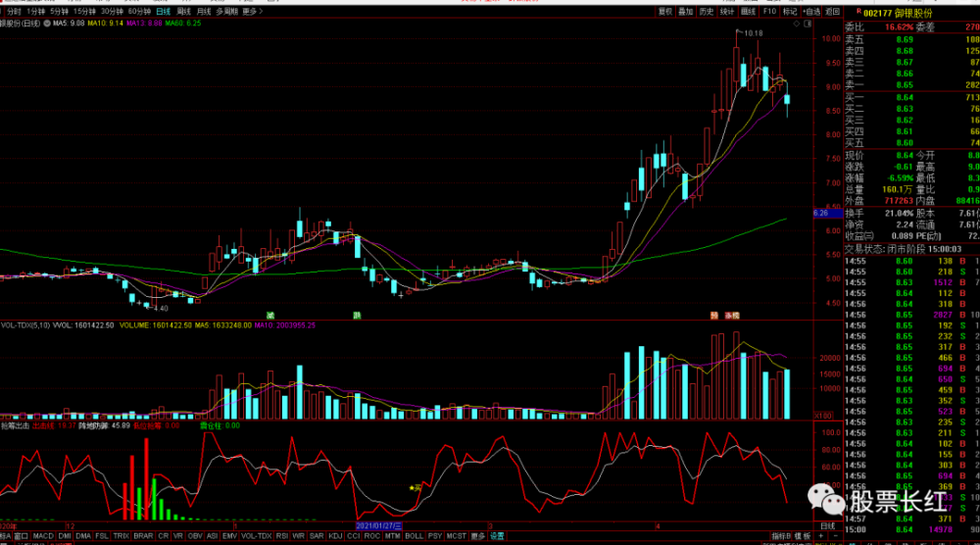Viewport: 980px width, 545px height.
Task: Select the DMI indicator tab
Action: click(x=65, y=536)
